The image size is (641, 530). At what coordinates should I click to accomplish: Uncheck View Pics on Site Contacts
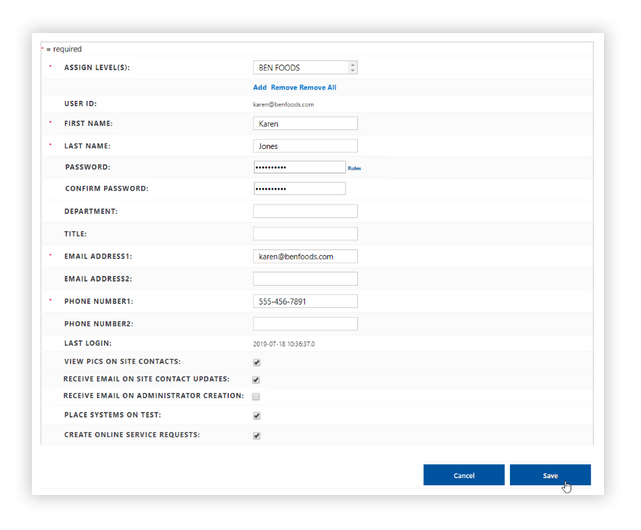click(256, 362)
